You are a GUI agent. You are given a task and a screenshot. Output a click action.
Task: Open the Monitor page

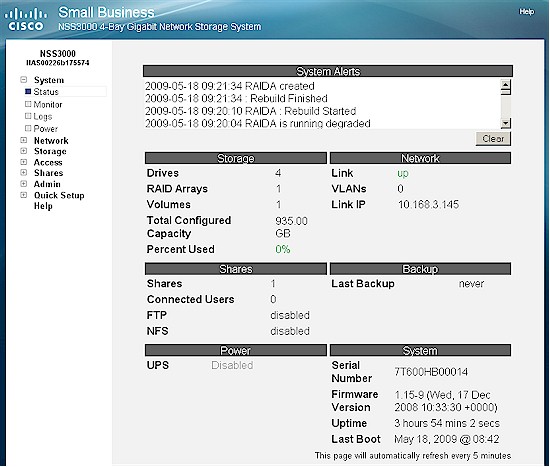pyautogui.click(x=48, y=104)
